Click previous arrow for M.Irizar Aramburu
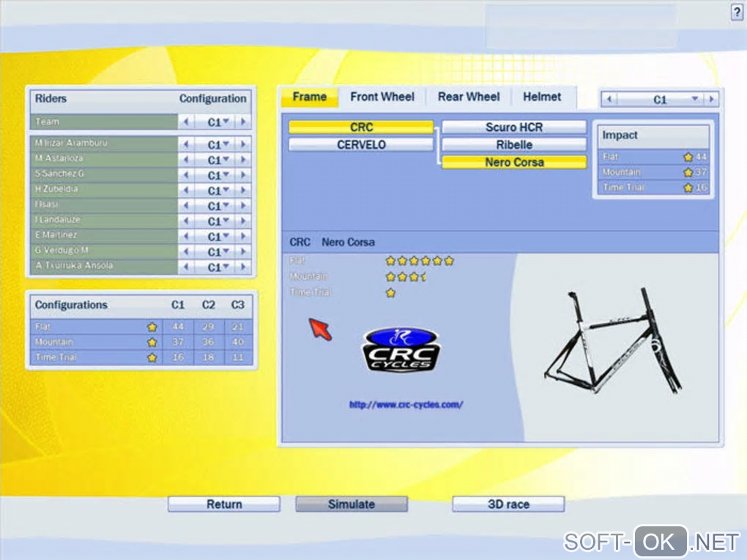The height and width of the screenshot is (560, 747). click(186, 143)
